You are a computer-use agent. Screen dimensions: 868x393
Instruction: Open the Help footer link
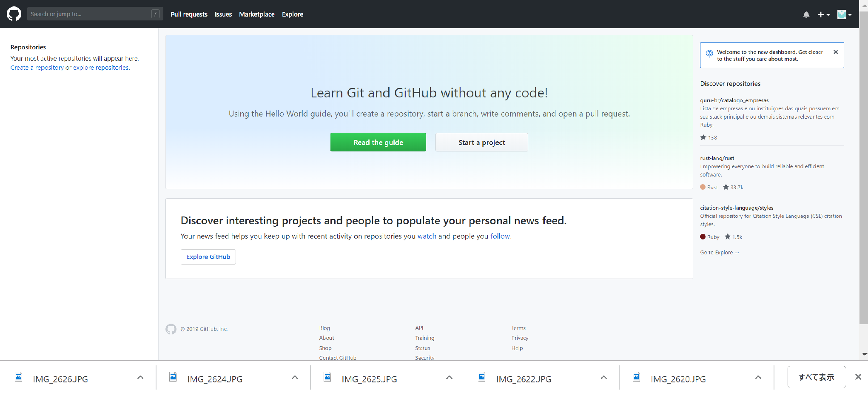517,348
